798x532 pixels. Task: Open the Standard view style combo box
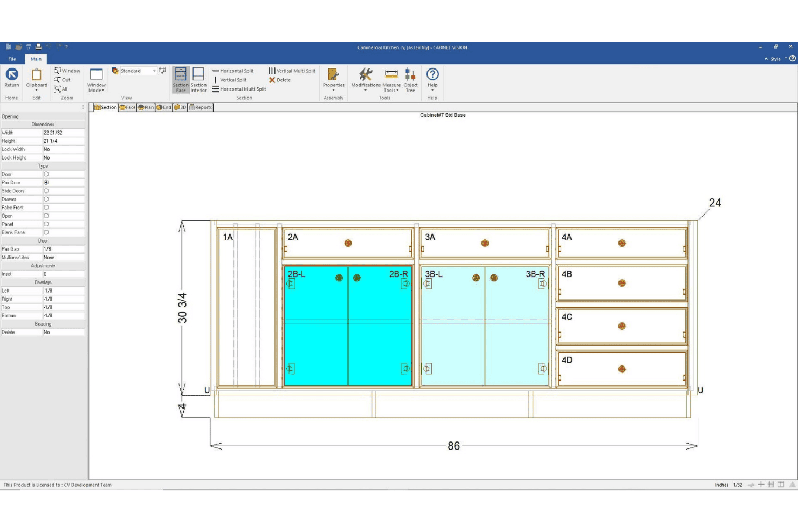(138, 71)
